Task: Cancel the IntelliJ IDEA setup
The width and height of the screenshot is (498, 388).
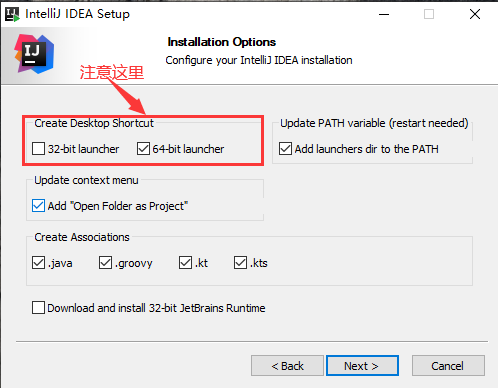Action: tap(448, 366)
